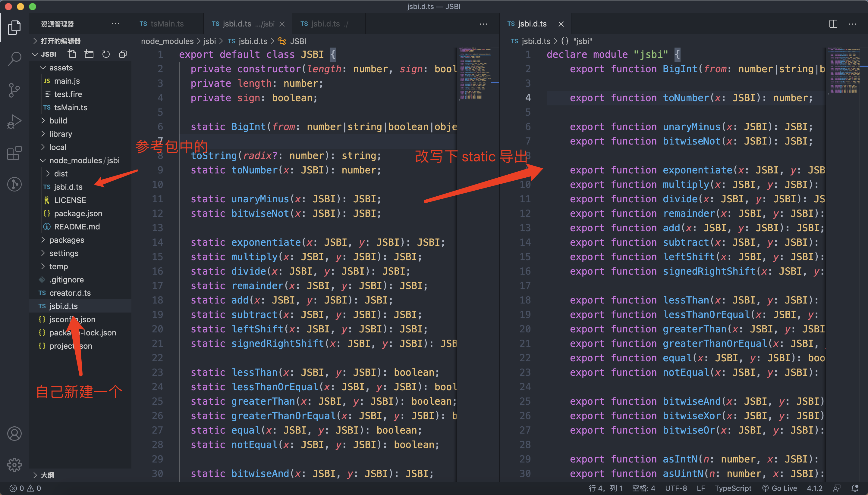Click the New File icon in explorer
868x495 pixels.
[72, 54]
